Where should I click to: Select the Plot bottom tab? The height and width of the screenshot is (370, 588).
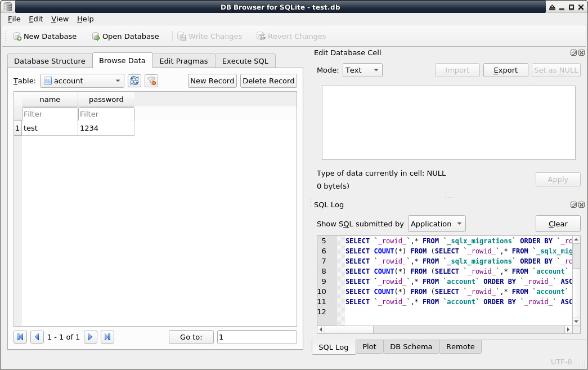pos(369,347)
